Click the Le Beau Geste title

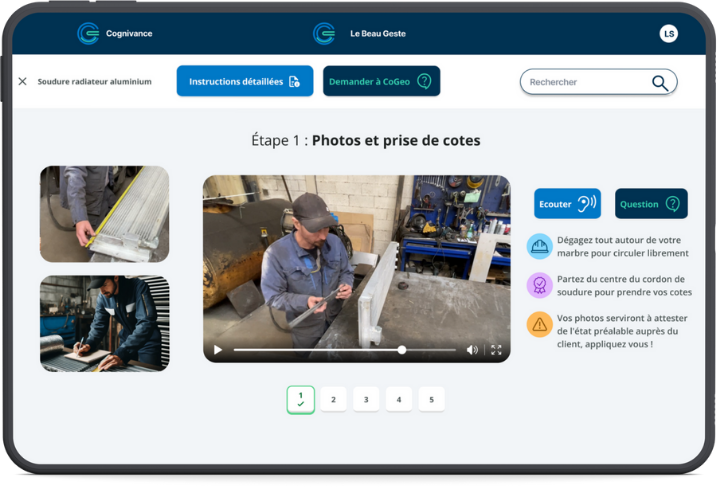pyautogui.click(x=378, y=33)
